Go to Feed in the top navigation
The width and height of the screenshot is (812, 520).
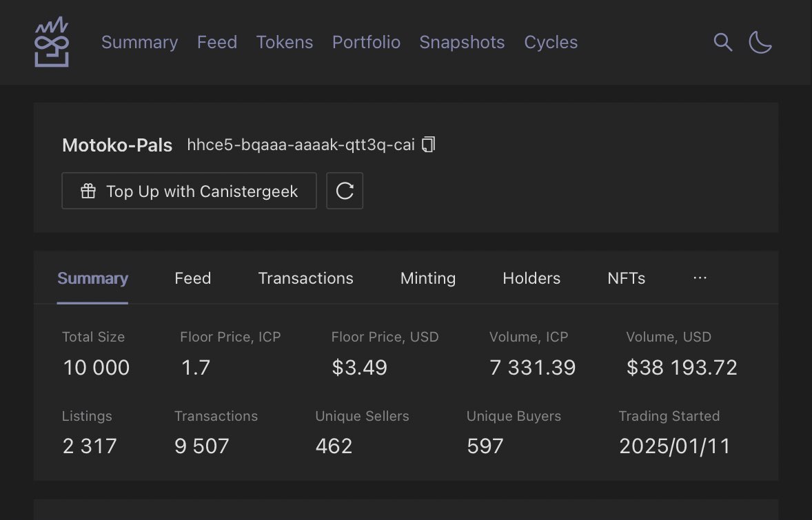tap(217, 42)
